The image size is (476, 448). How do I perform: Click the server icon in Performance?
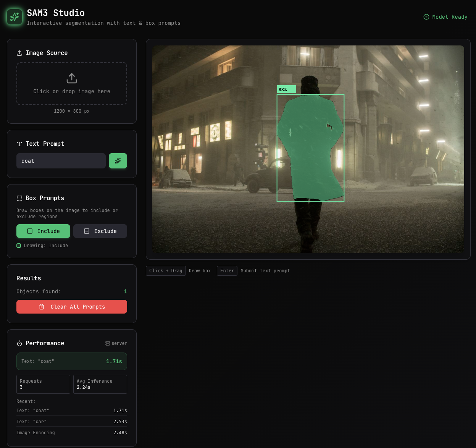point(108,343)
